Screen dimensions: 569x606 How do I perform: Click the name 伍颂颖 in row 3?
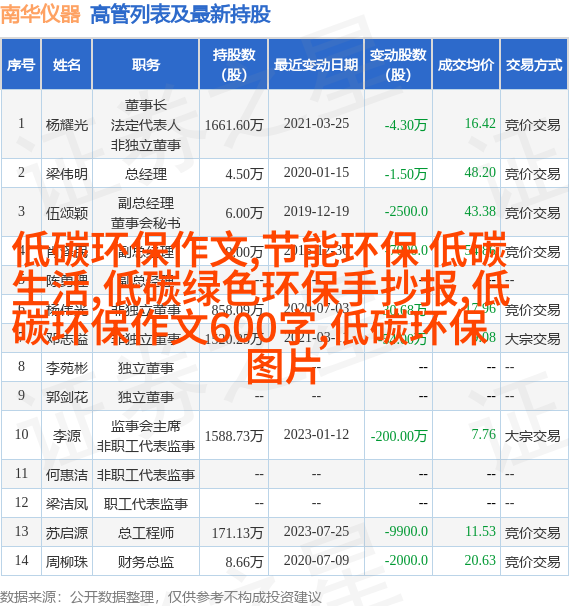click(x=66, y=213)
